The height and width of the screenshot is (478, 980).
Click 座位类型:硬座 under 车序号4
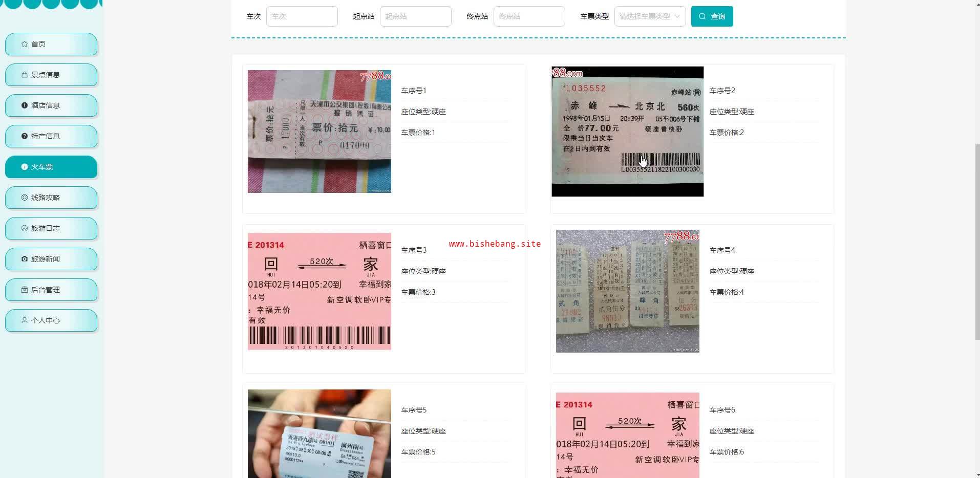[732, 271]
